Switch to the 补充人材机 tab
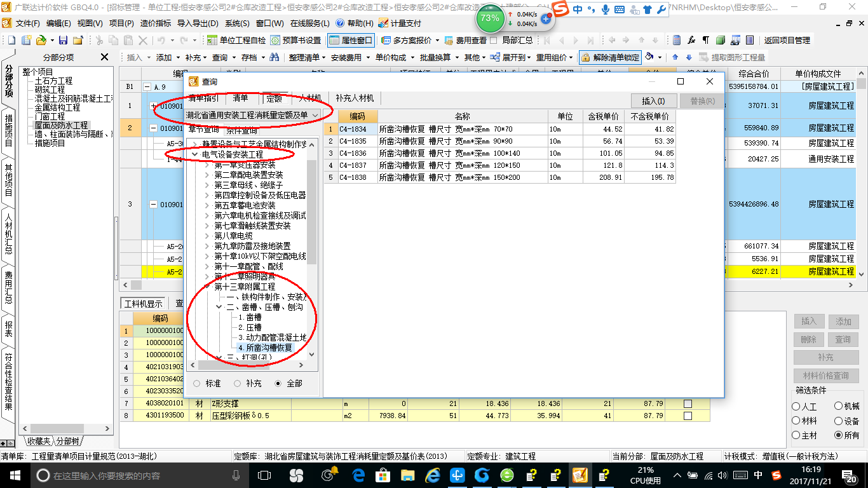This screenshot has height=488, width=868. point(355,98)
